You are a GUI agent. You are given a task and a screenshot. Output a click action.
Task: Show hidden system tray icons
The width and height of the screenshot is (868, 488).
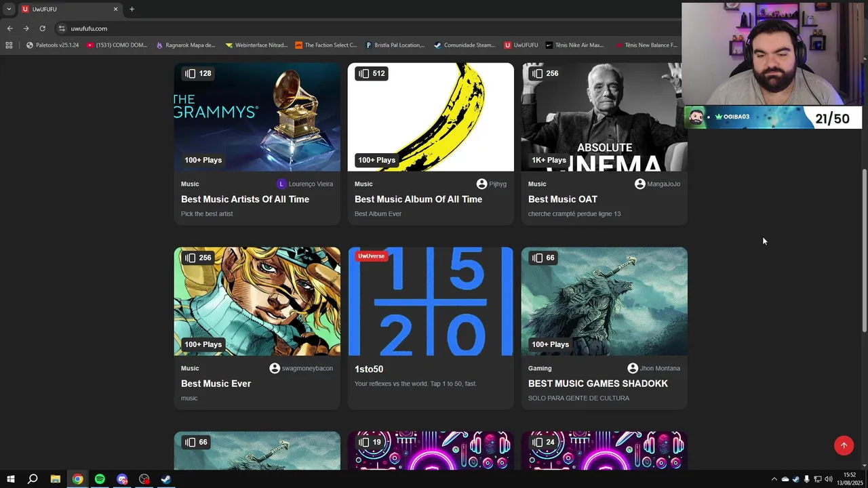coord(774,479)
